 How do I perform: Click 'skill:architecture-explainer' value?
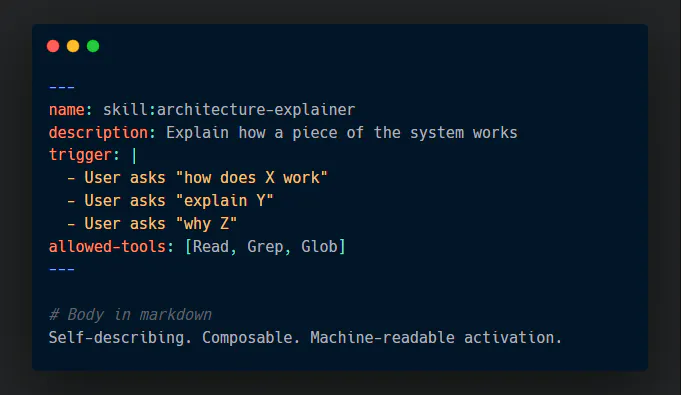229,110
